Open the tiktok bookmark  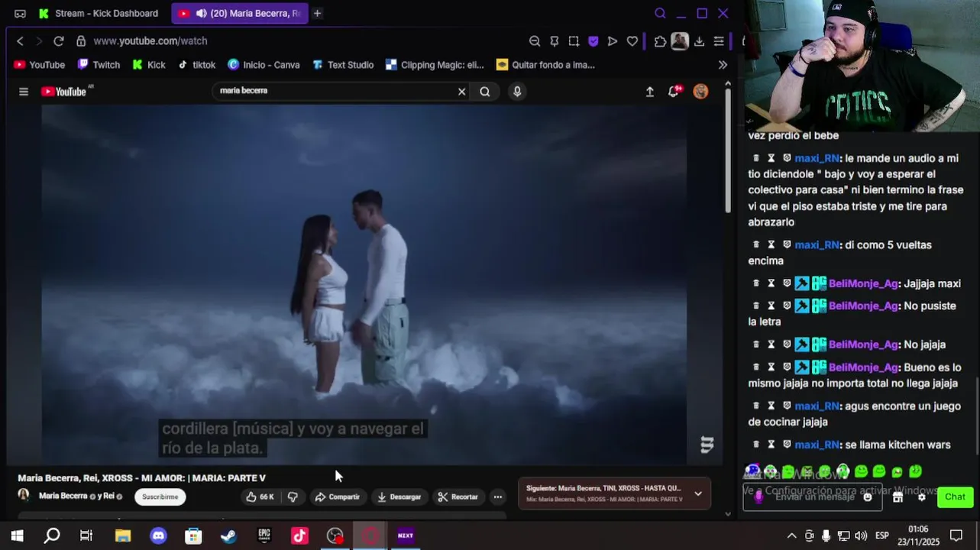(196, 65)
